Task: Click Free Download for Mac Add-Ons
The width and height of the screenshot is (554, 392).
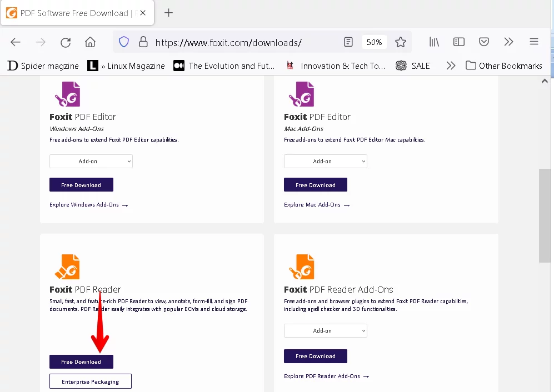Action: [x=316, y=185]
